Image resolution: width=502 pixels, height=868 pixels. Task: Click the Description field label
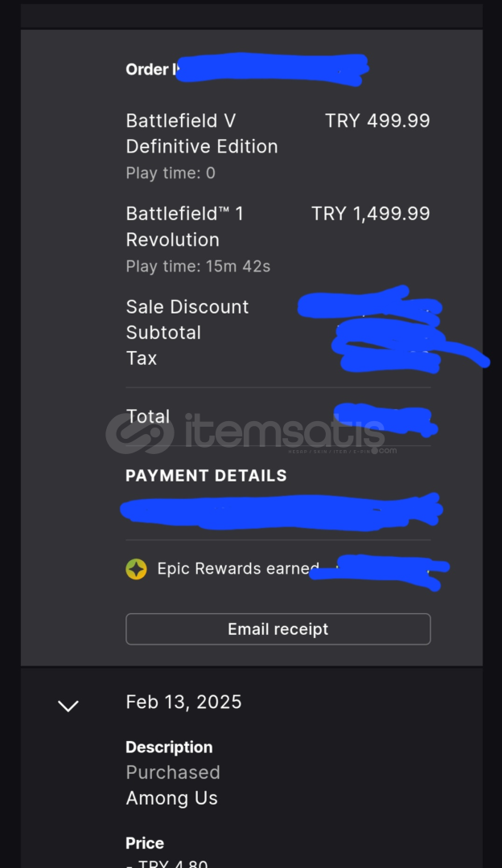click(x=169, y=747)
